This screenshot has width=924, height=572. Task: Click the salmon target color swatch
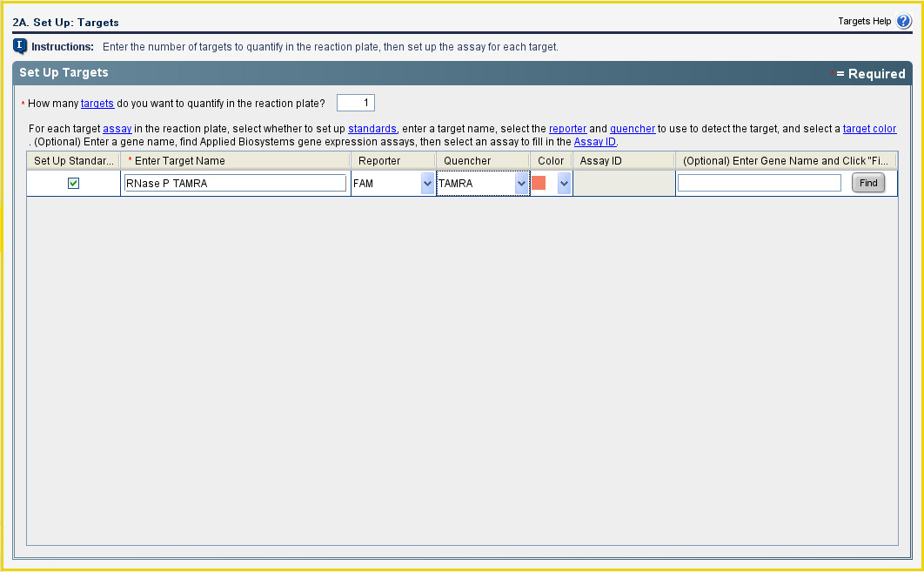click(539, 183)
